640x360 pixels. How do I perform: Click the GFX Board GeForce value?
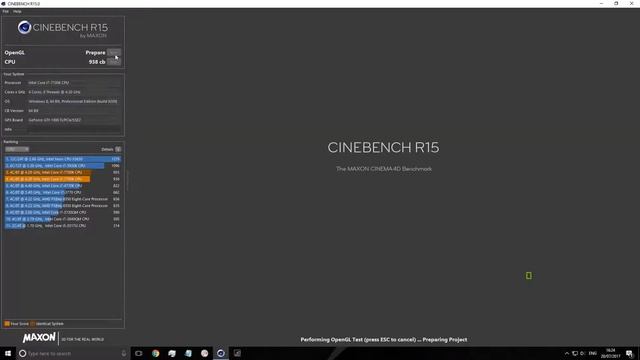(x=55, y=120)
